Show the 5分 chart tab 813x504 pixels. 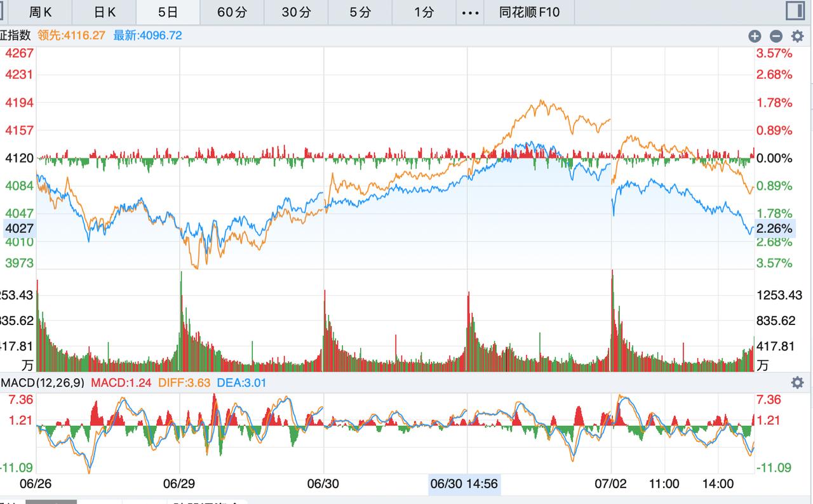(360, 12)
